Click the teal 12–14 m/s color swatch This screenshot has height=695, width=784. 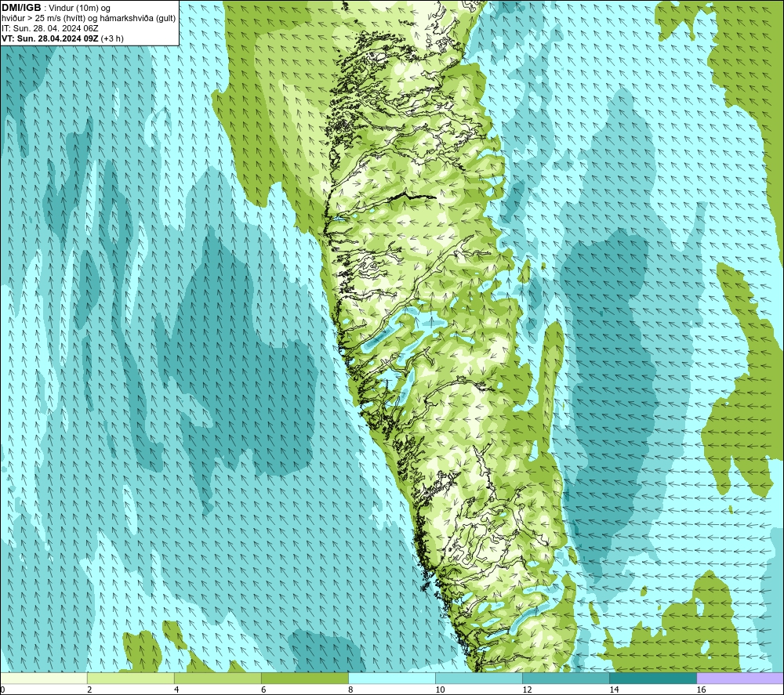566,678
